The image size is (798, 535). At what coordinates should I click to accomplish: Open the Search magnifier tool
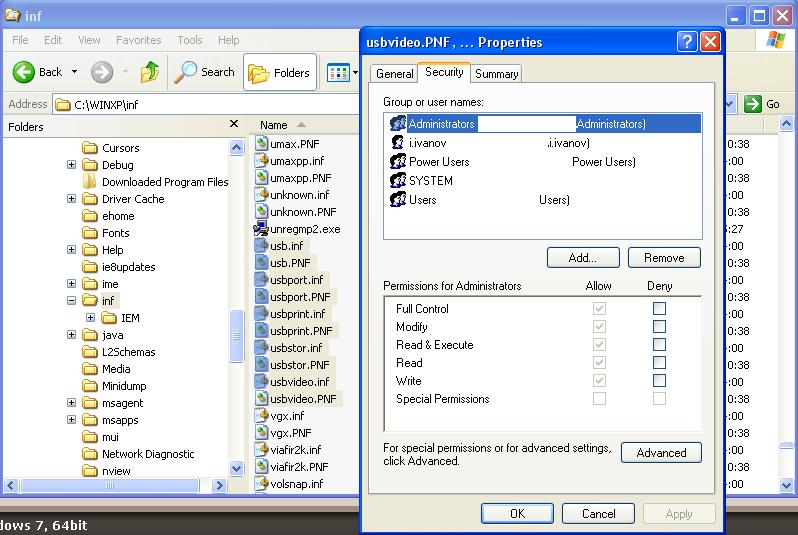point(187,72)
